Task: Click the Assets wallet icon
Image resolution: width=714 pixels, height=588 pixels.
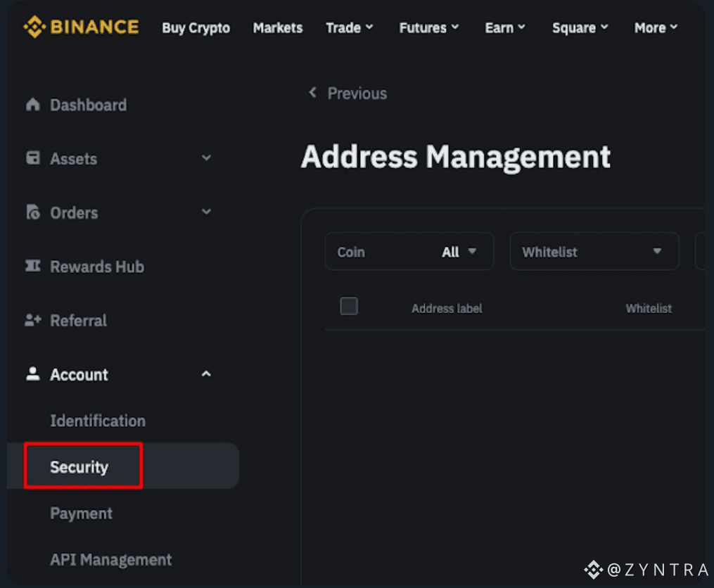Action: point(32,158)
